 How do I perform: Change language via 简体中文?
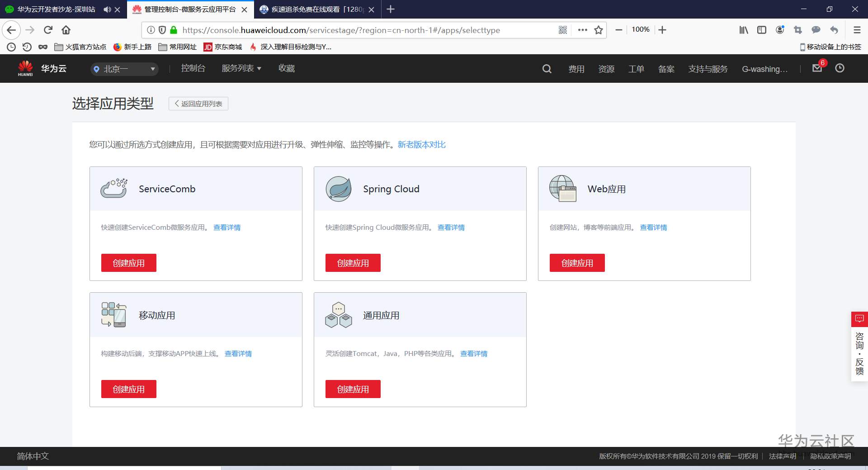[x=33, y=456]
